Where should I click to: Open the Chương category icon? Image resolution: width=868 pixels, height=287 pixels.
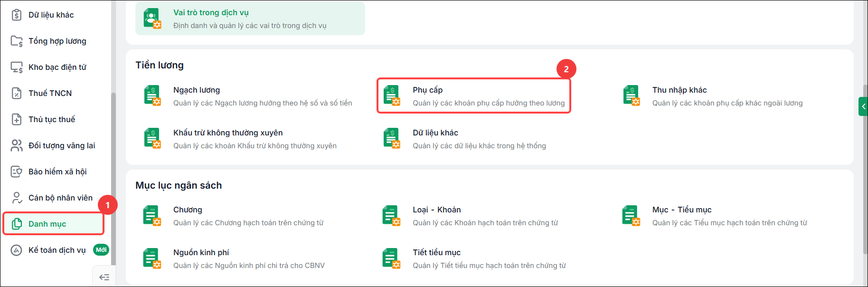click(x=152, y=216)
